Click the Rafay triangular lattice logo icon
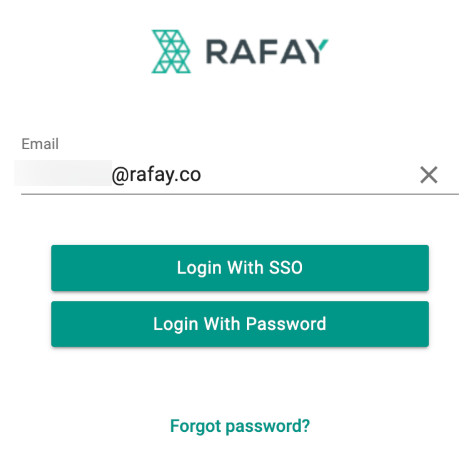Image resolution: width=476 pixels, height=468 pixels. tap(171, 51)
